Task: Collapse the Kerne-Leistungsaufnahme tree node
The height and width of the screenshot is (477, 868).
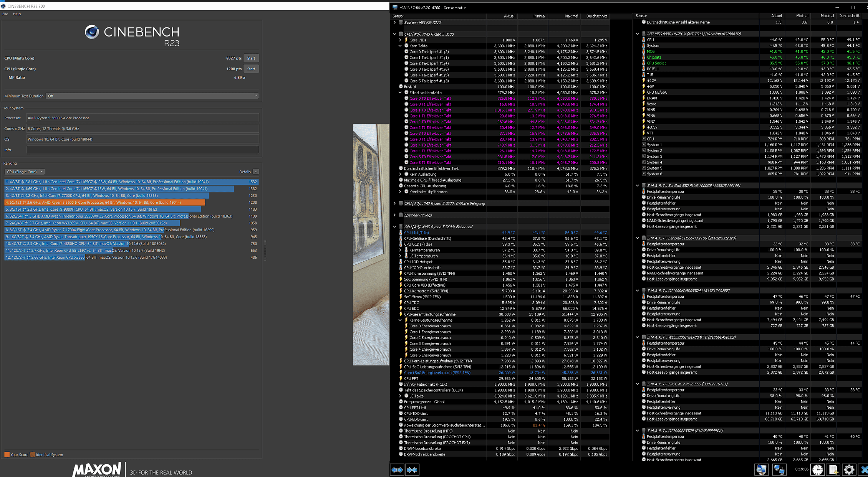Action: click(400, 320)
